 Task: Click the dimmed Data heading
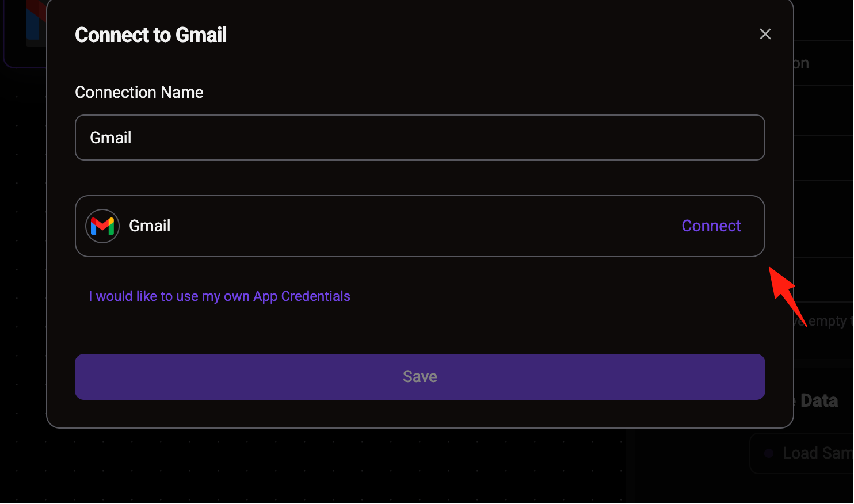pos(819,400)
